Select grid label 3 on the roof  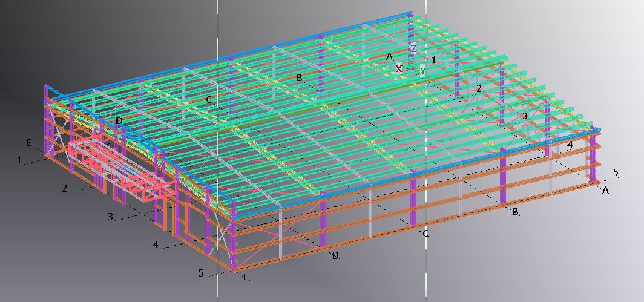[525, 116]
